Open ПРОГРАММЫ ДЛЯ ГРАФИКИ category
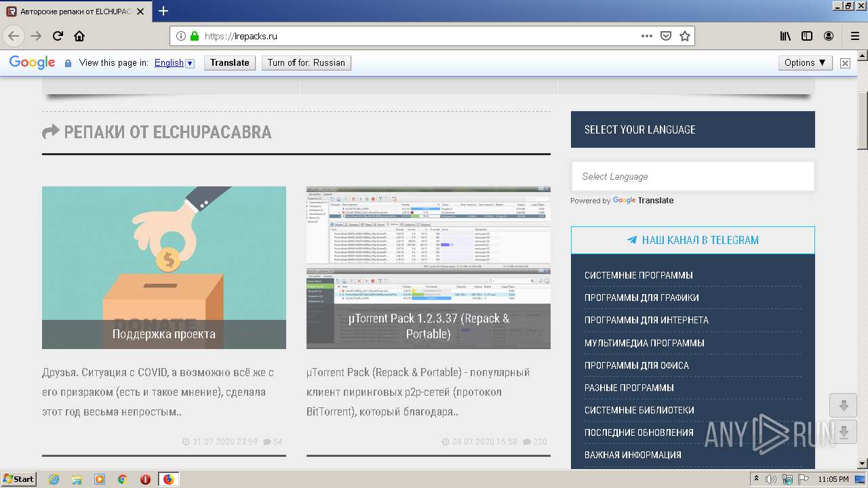The image size is (868, 488). click(642, 298)
